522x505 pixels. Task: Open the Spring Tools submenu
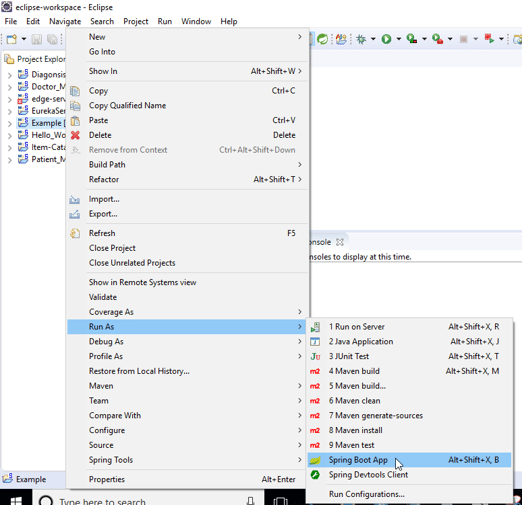[x=187, y=460]
